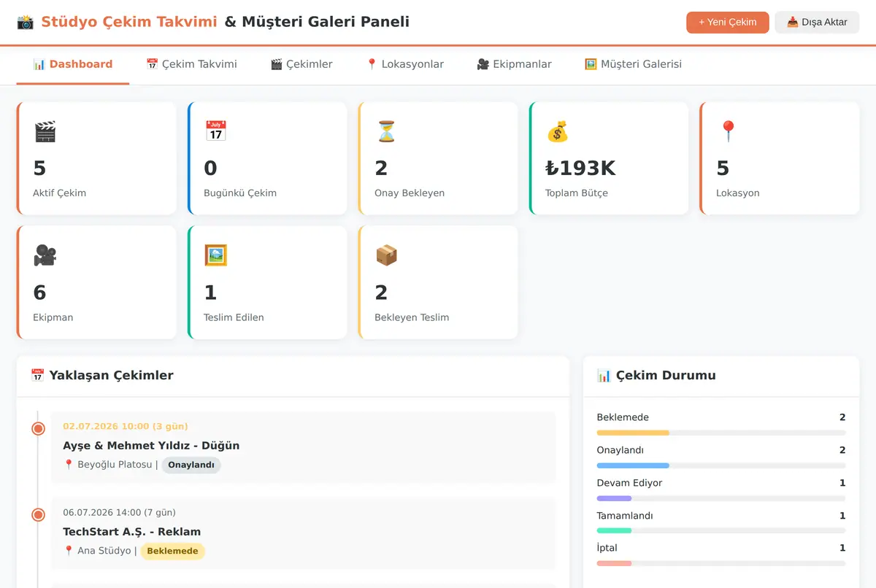The width and height of the screenshot is (876, 588).
Task: Click the Dışa Aktar button
Action: pos(817,23)
